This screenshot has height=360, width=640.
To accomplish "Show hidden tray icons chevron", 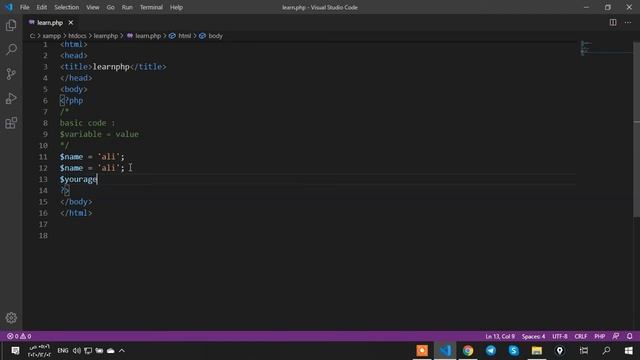I will click(x=122, y=351).
